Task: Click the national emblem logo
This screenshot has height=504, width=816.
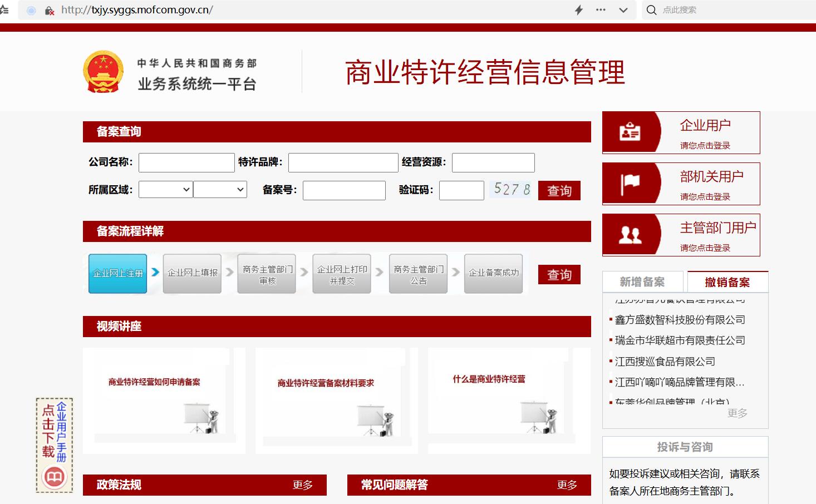Action: pos(103,72)
